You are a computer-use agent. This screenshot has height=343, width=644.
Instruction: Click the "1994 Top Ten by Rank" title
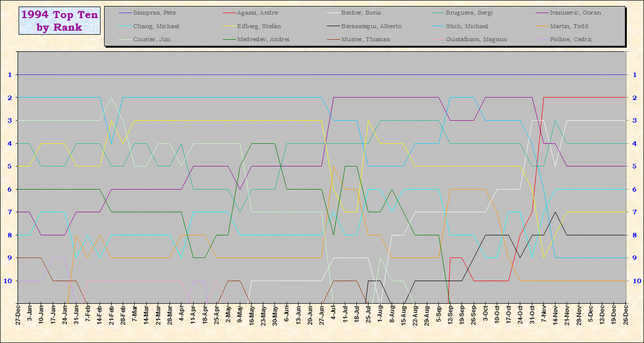coord(60,21)
